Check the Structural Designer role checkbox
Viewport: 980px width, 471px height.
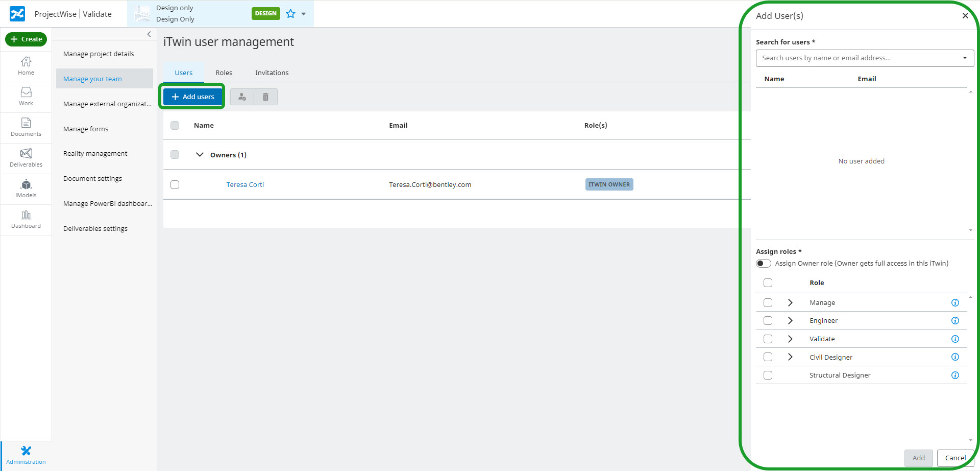(x=768, y=375)
